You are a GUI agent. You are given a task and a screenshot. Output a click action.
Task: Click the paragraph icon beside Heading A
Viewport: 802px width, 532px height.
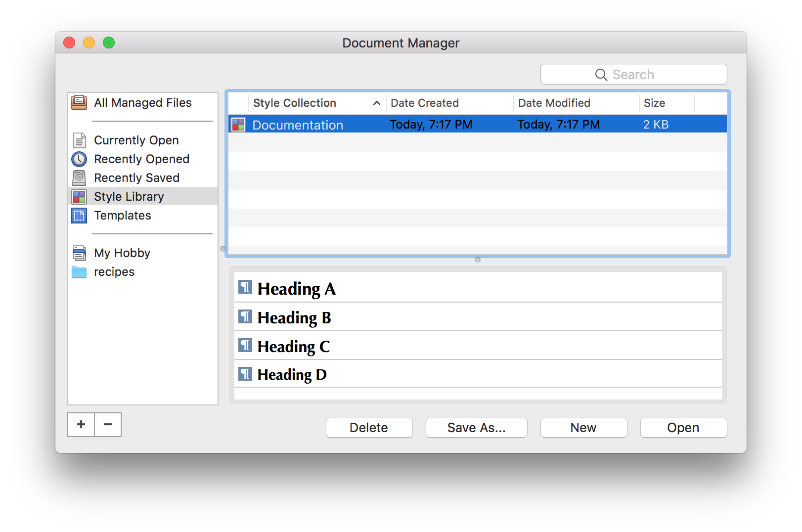[x=245, y=287]
